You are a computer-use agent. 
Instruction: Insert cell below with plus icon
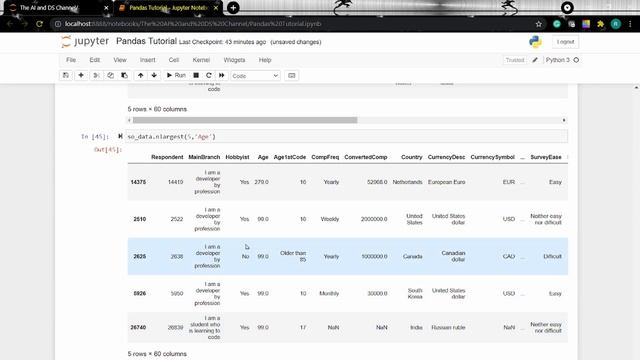pyautogui.click(x=81, y=76)
